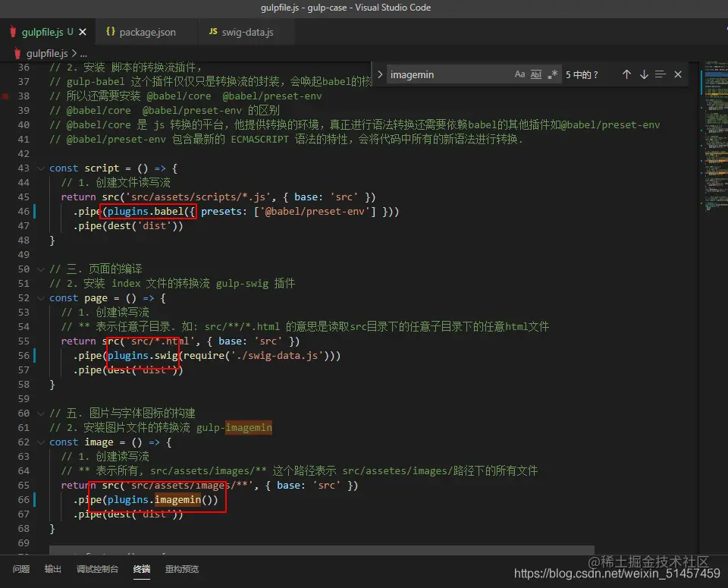This screenshot has height=588, width=728.
Task: Collapse the script function at line 43
Action: [41, 168]
